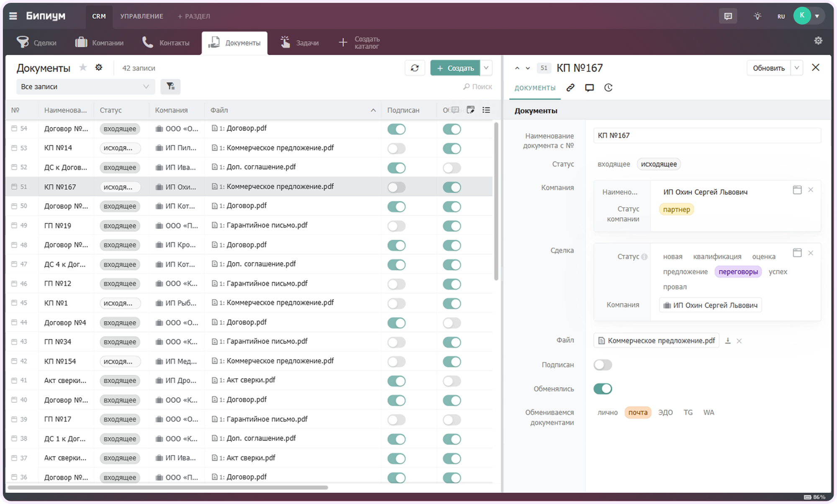The width and height of the screenshot is (837, 504).
Task: Unlink the deal with X icon
Action: coord(811,253)
